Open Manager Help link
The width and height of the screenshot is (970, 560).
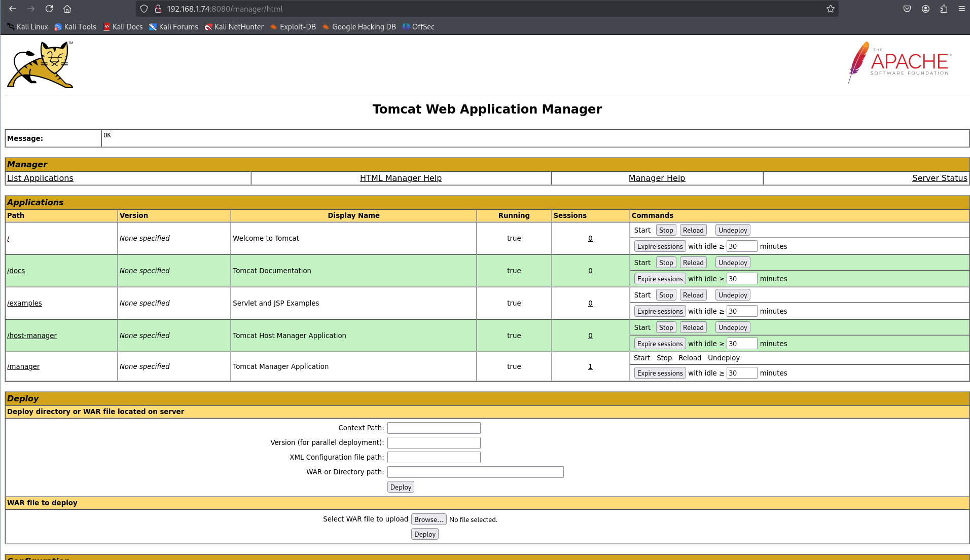coord(657,178)
